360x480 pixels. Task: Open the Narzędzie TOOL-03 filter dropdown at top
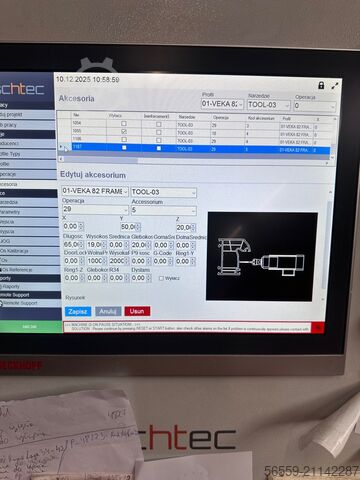click(x=269, y=105)
